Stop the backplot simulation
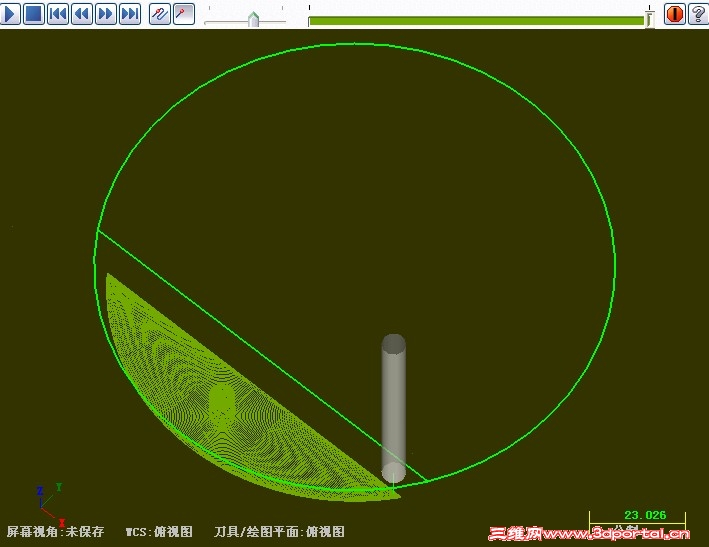Image resolution: width=709 pixels, height=547 pixels. click(34, 14)
